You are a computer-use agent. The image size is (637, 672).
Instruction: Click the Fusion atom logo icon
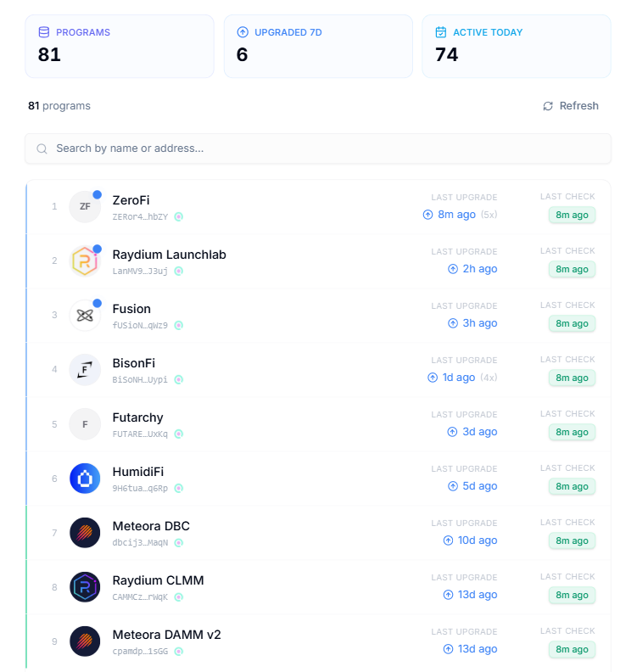tap(85, 316)
